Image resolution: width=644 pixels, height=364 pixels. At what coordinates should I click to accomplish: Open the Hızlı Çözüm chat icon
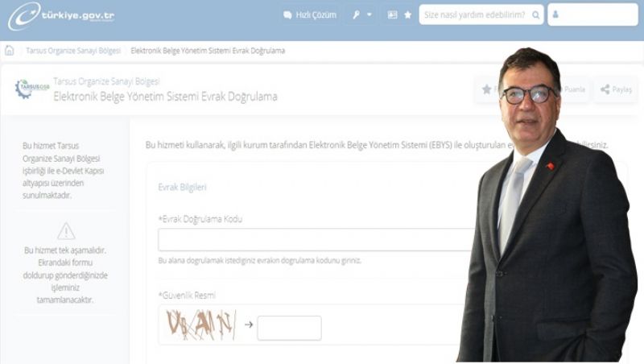click(x=287, y=15)
